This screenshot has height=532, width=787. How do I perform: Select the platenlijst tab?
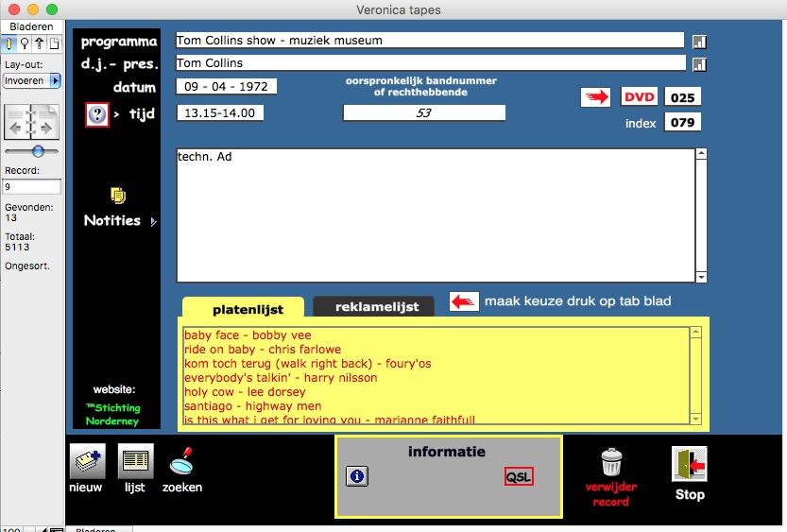[243, 308]
